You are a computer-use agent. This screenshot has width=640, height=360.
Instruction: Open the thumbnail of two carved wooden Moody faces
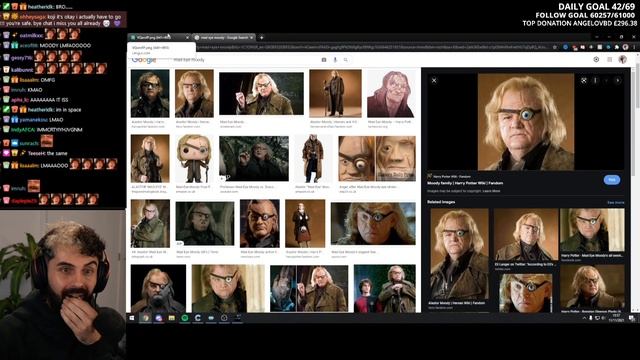tap(377, 158)
